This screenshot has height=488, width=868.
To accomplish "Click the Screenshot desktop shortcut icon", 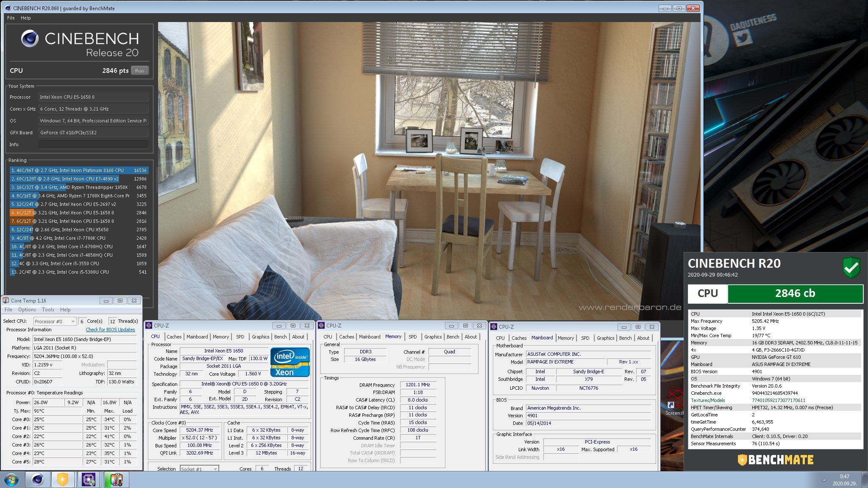I will click(671, 405).
